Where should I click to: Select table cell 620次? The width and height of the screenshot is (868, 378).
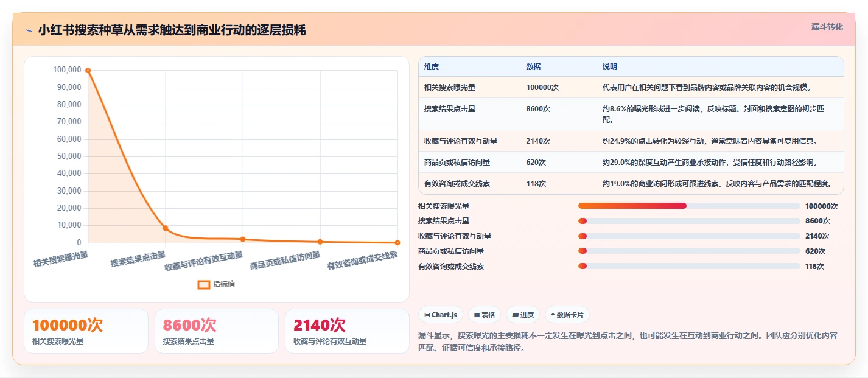536,163
